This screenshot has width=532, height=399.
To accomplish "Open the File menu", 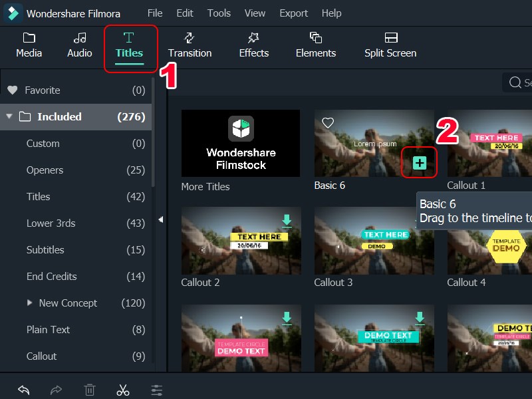I will [155, 13].
